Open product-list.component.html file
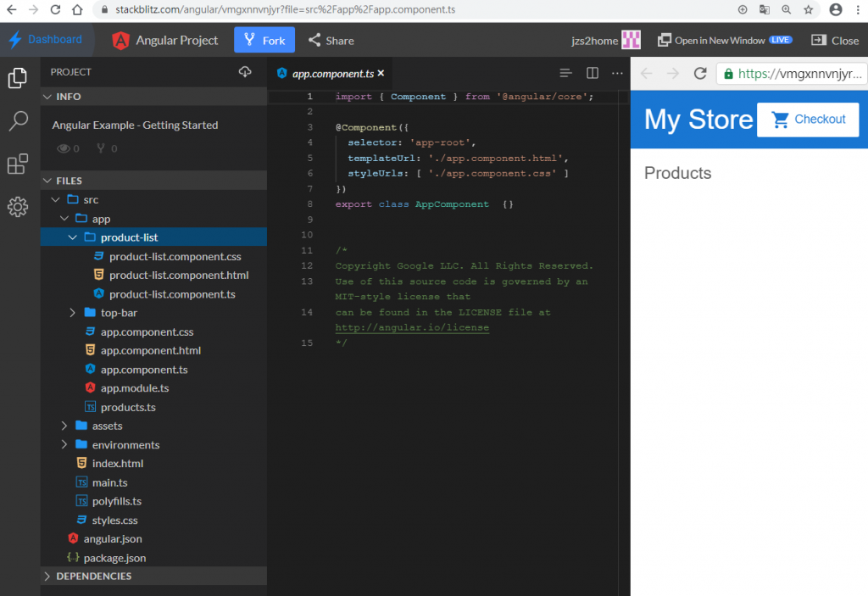The width and height of the screenshot is (868, 596). (x=178, y=275)
